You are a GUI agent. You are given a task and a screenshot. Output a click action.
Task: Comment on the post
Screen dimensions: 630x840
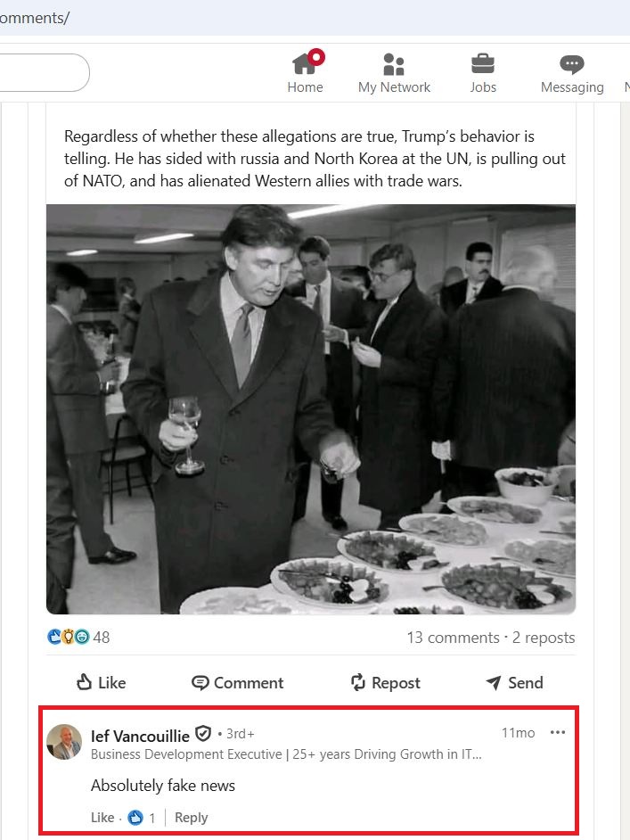tap(238, 682)
